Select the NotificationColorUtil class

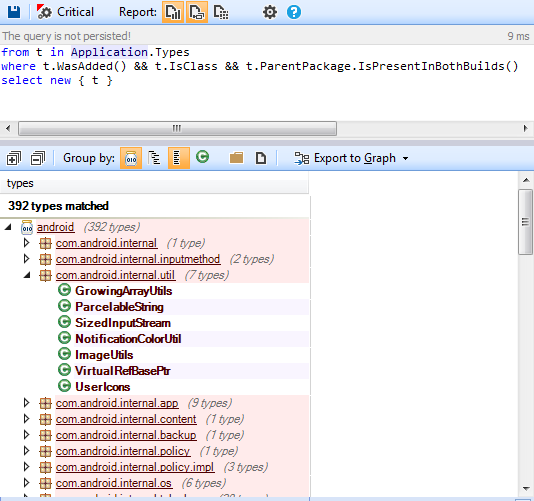coord(128,339)
